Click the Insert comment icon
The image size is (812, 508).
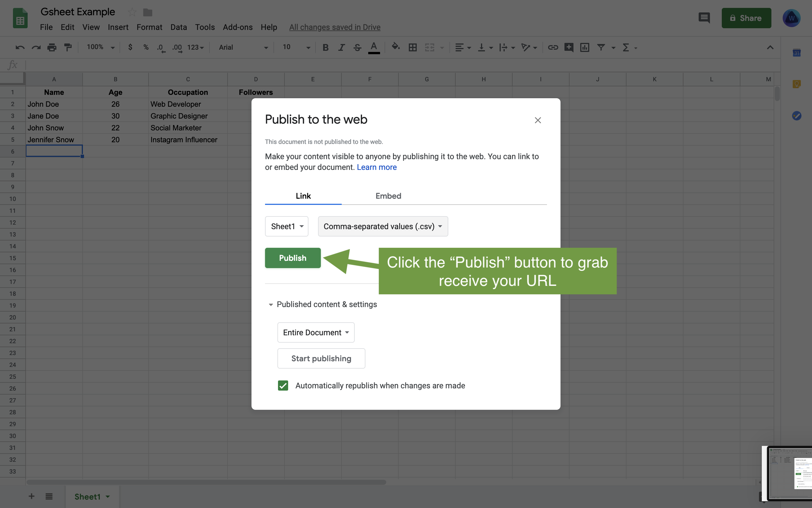pos(569,47)
